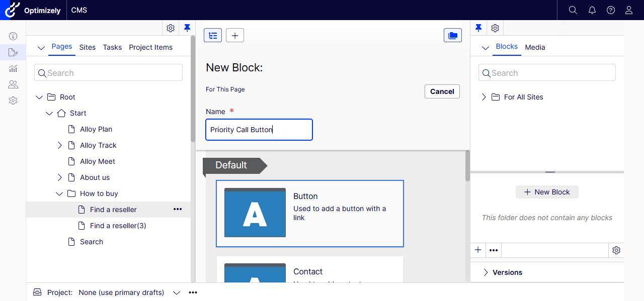This screenshot has height=301, width=644.
Task: Click the block type list scrollbar
Action: (467, 166)
